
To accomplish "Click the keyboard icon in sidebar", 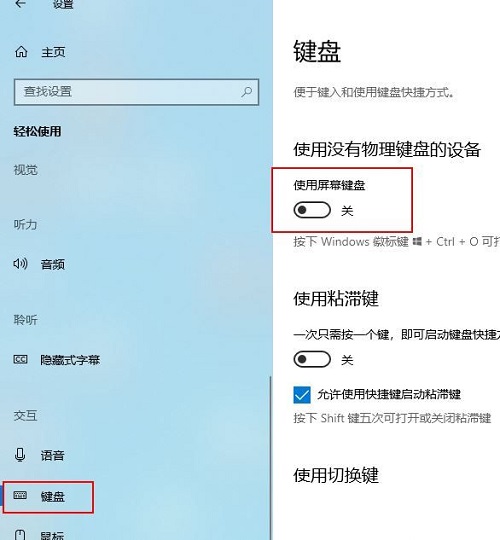I will coord(20,496).
